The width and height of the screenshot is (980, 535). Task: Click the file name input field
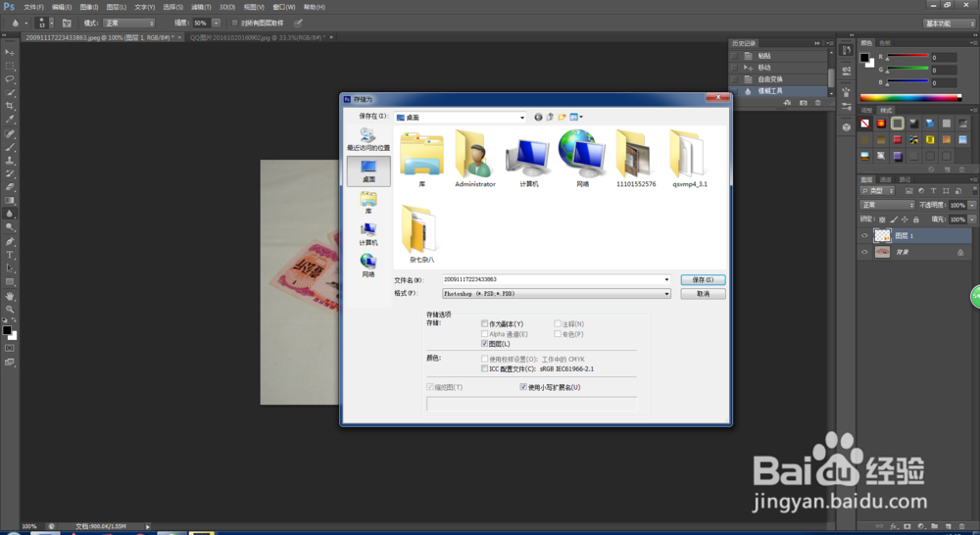click(x=557, y=279)
